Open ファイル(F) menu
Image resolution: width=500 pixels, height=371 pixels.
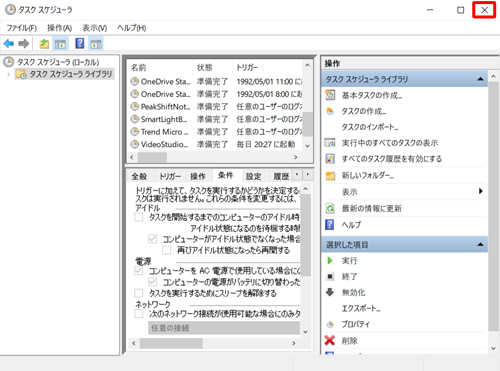point(22,28)
